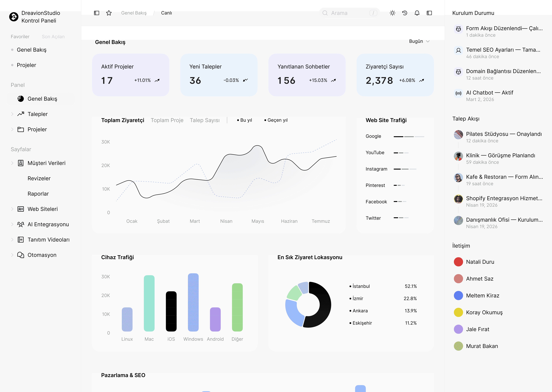This screenshot has height=392, width=552.
Task: Click the star favorite icon
Action: [x=109, y=13]
